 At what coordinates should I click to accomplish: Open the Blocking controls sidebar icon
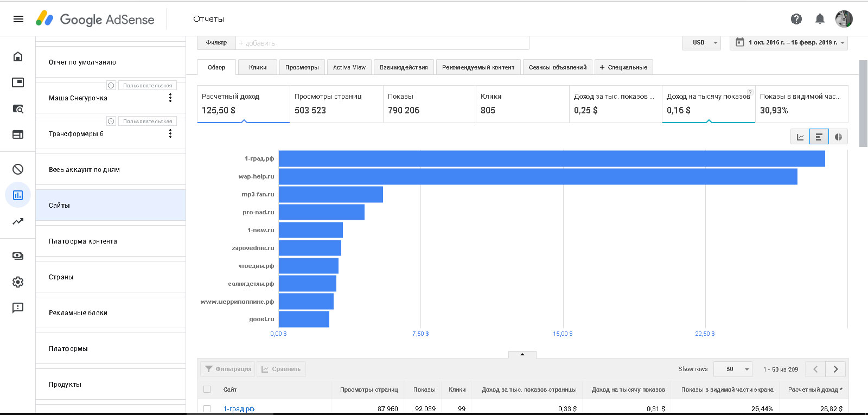[18, 169]
